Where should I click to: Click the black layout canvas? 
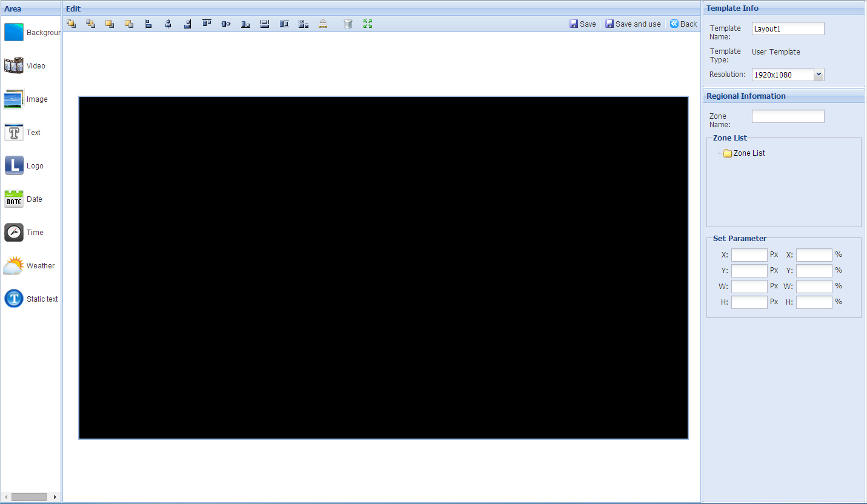pyautogui.click(x=384, y=268)
